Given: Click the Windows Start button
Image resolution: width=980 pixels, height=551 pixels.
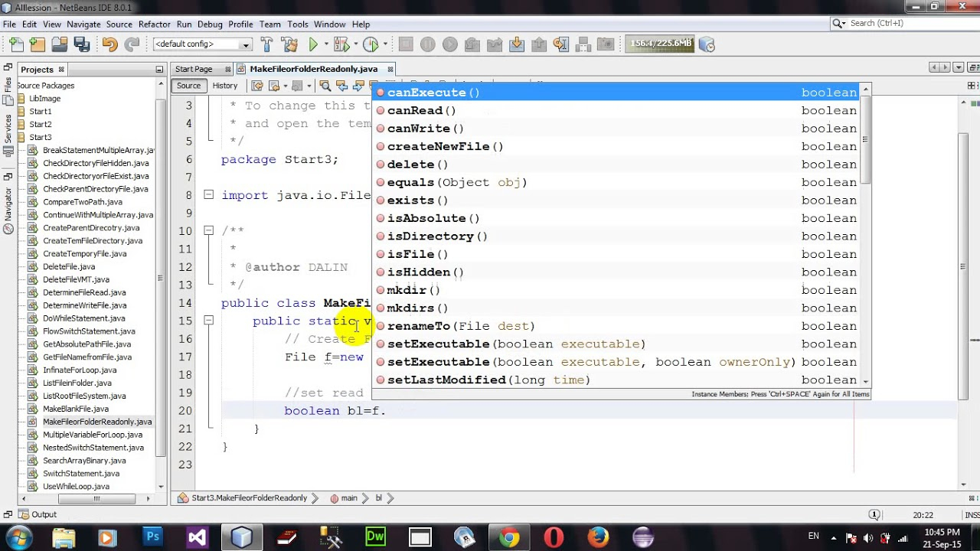Looking at the screenshot, I should 18,537.
